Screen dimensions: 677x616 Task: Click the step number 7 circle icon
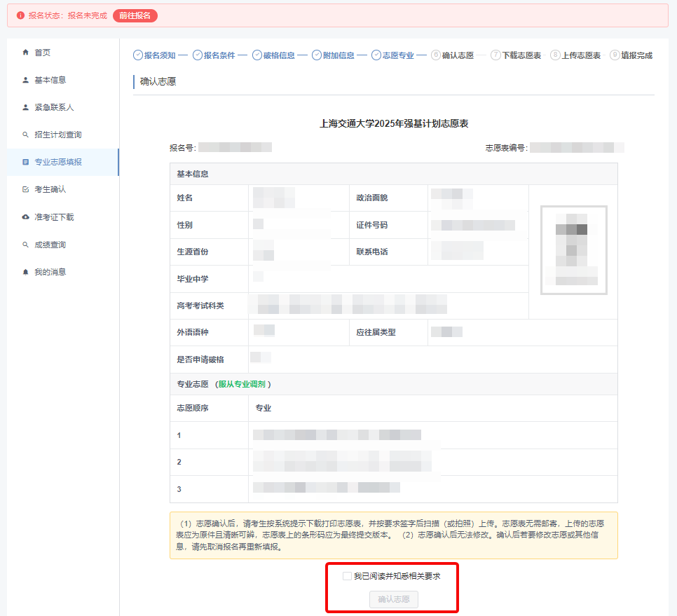click(x=495, y=55)
